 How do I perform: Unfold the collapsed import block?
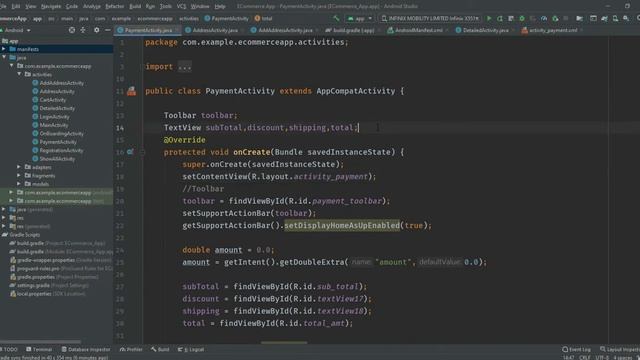tap(184, 67)
